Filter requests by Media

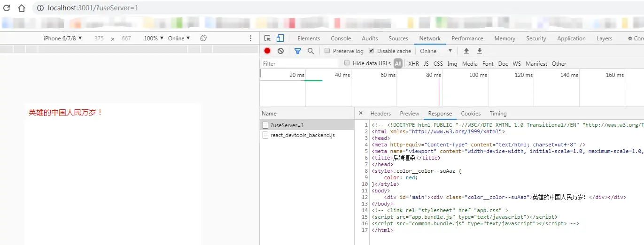pos(470,63)
